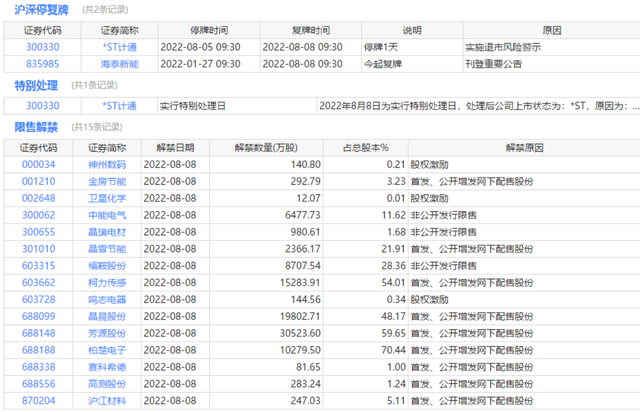Select cell 停牌1天

tap(381, 47)
